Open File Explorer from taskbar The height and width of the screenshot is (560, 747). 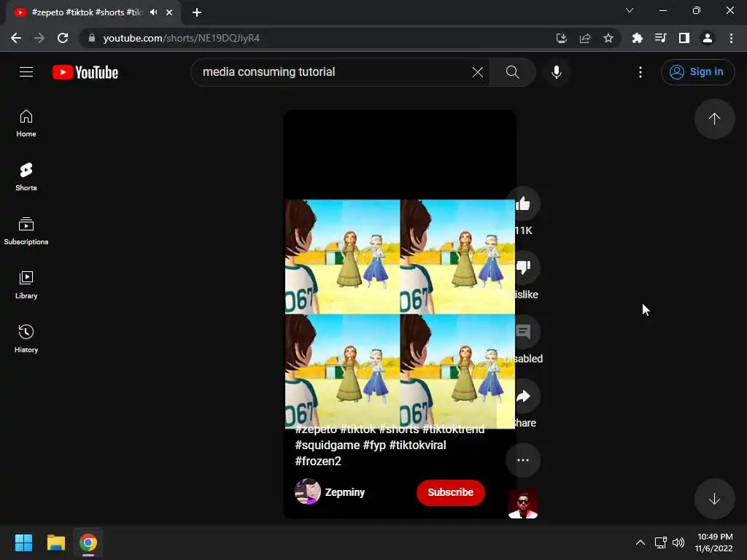point(55,542)
